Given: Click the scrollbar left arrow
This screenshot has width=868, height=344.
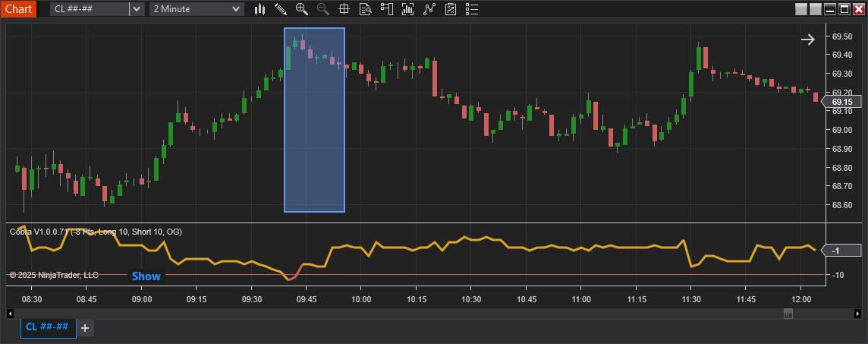Looking at the screenshot, I should click(10, 314).
